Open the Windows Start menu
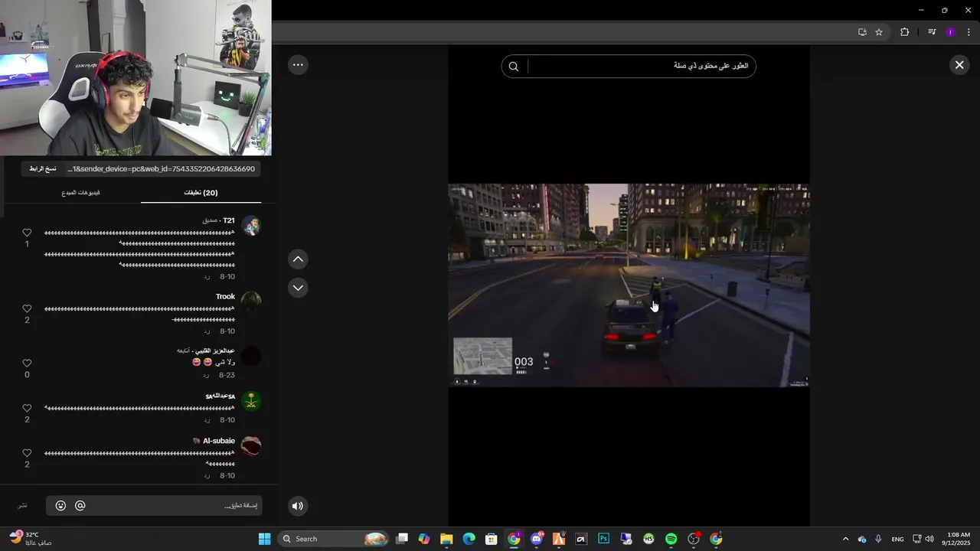This screenshot has width=980, height=551. pos(264,539)
